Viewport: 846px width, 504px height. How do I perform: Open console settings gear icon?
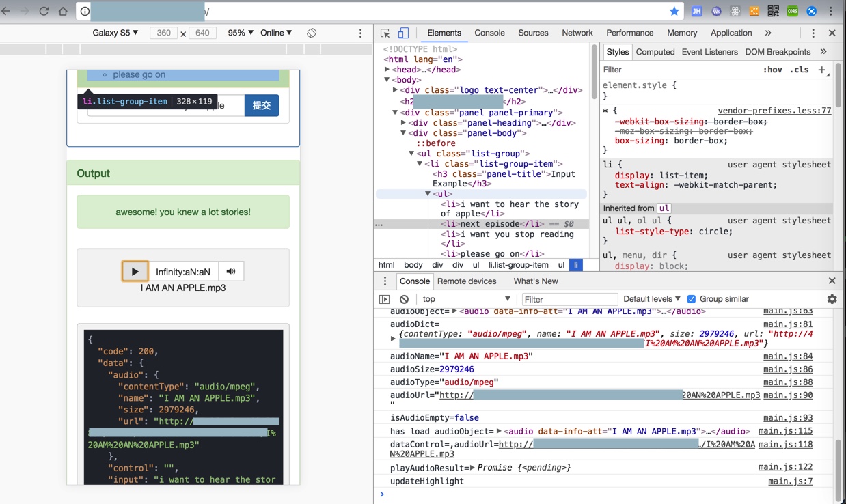(x=832, y=299)
